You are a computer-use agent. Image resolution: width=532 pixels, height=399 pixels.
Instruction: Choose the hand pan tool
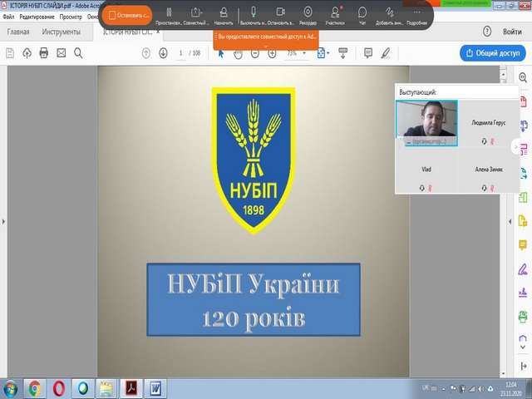point(238,53)
